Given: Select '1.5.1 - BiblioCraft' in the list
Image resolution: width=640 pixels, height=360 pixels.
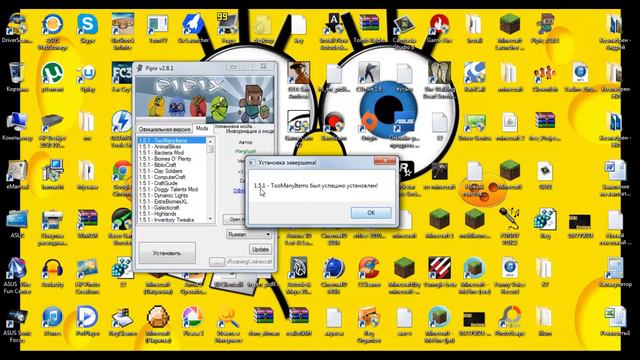Looking at the screenshot, I should point(172,165).
